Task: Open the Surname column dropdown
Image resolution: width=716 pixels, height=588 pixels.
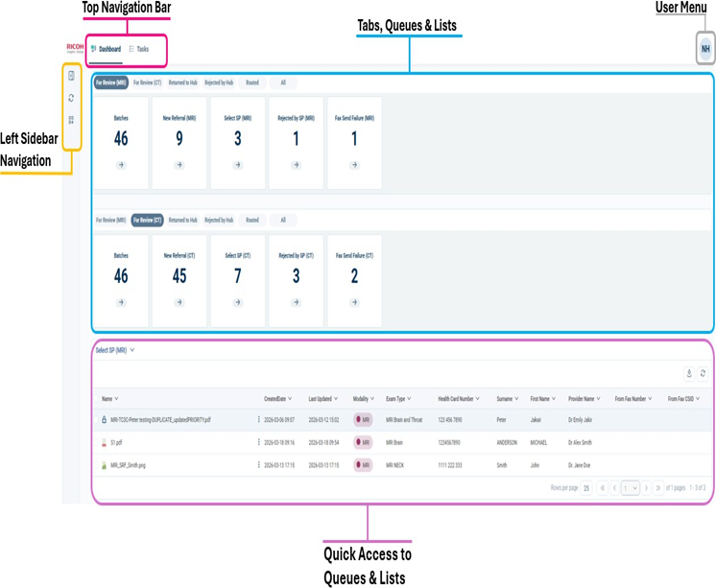Action: (x=516, y=399)
